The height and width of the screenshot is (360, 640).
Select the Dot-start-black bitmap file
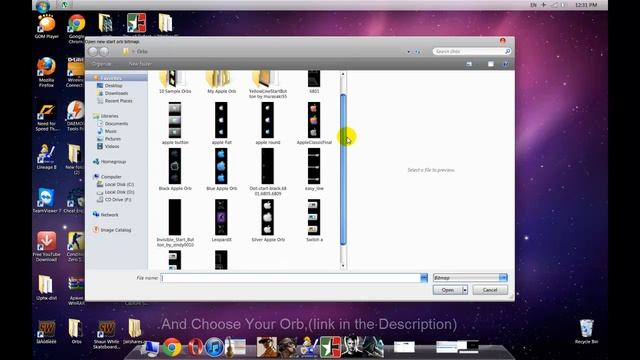point(268,166)
